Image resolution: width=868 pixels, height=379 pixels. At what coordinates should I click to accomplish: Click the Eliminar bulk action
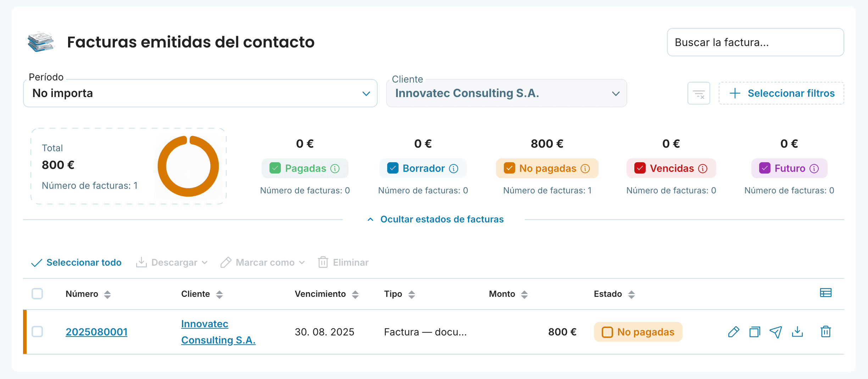pyautogui.click(x=343, y=262)
